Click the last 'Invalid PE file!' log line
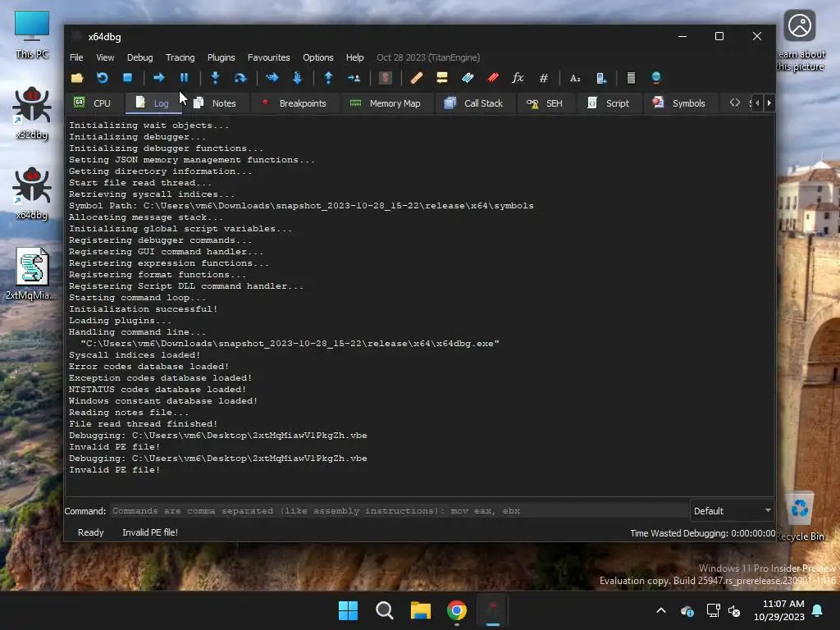Screen dimensions: 840x630 pos(115,470)
